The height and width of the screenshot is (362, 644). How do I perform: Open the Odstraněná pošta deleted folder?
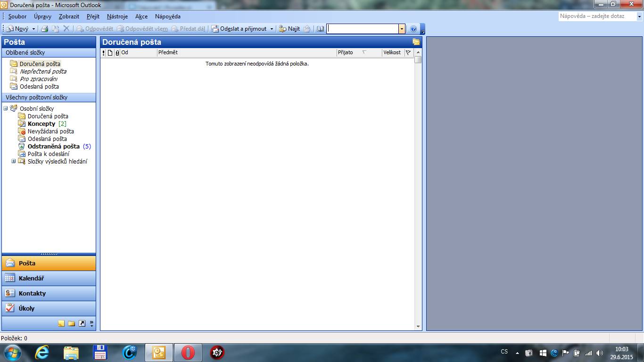pos(54,146)
